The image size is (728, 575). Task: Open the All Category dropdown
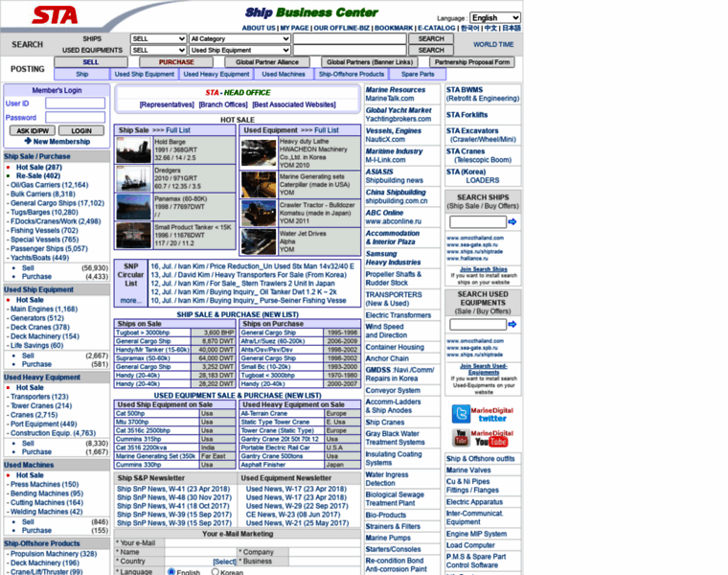click(240, 38)
